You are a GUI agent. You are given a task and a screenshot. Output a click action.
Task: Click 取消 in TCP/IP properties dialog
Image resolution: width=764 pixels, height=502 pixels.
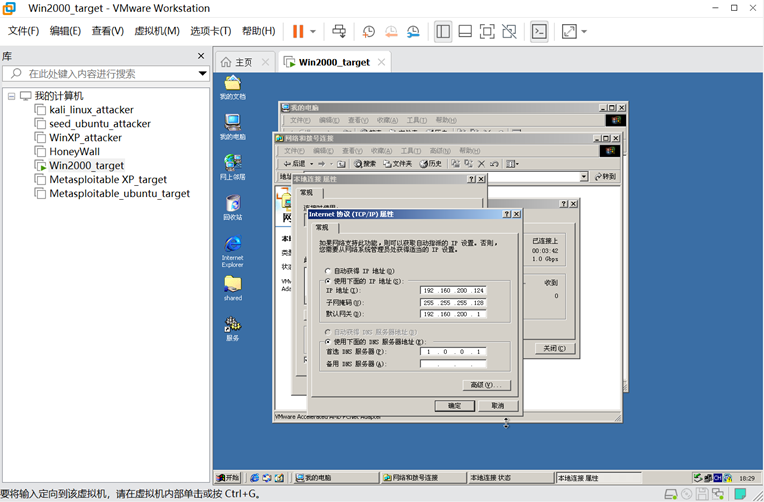tap(497, 405)
